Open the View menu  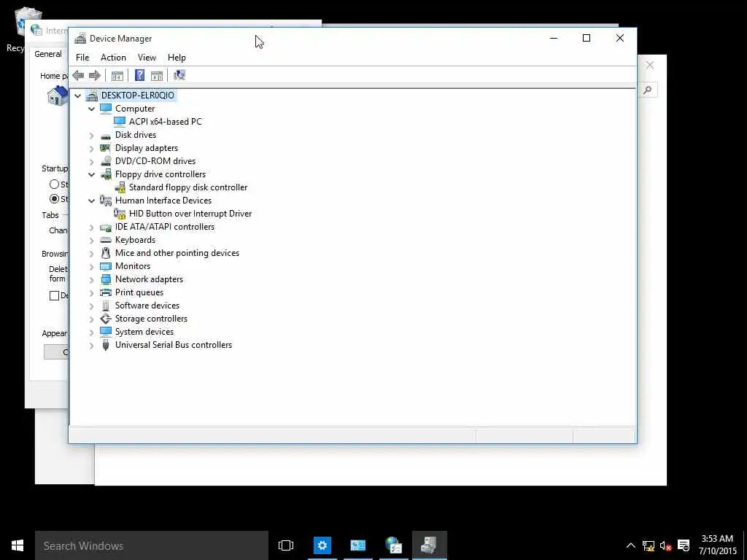point(147,58)
